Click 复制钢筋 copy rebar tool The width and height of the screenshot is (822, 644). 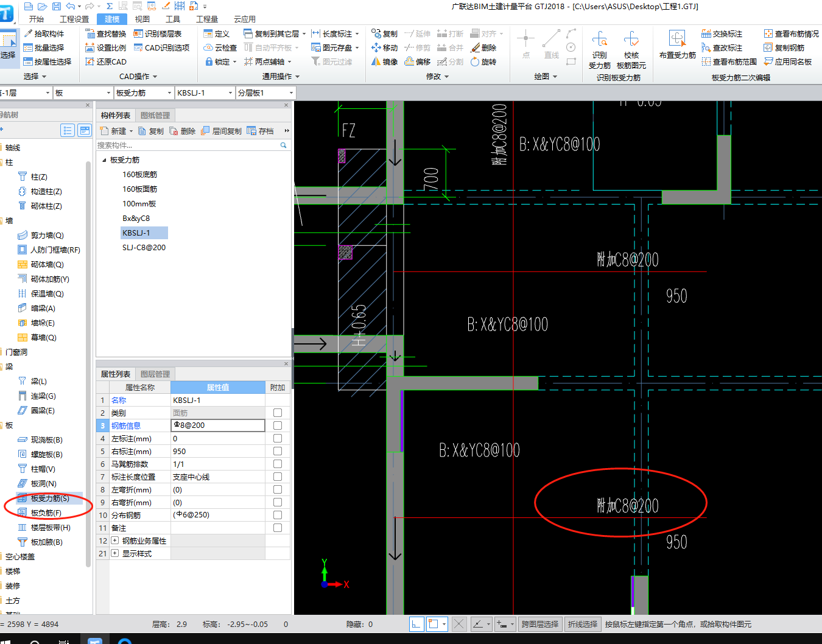pyautogui.click(x=784, y=47)
